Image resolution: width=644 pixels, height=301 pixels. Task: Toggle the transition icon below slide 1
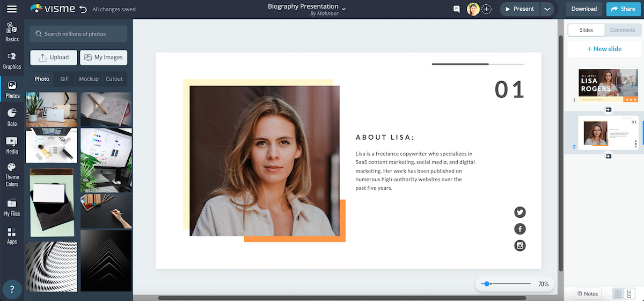point(608,110)
